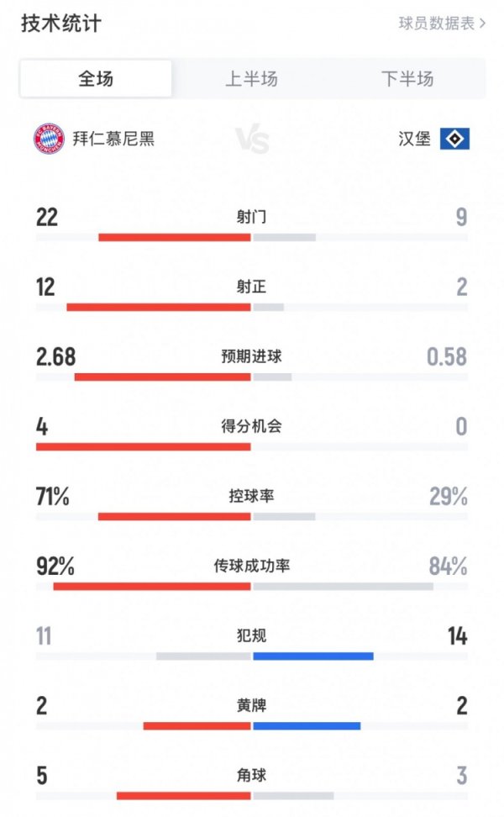Select the blue 犯规 fouls bar
504x817 pixels.
point(313,655)
